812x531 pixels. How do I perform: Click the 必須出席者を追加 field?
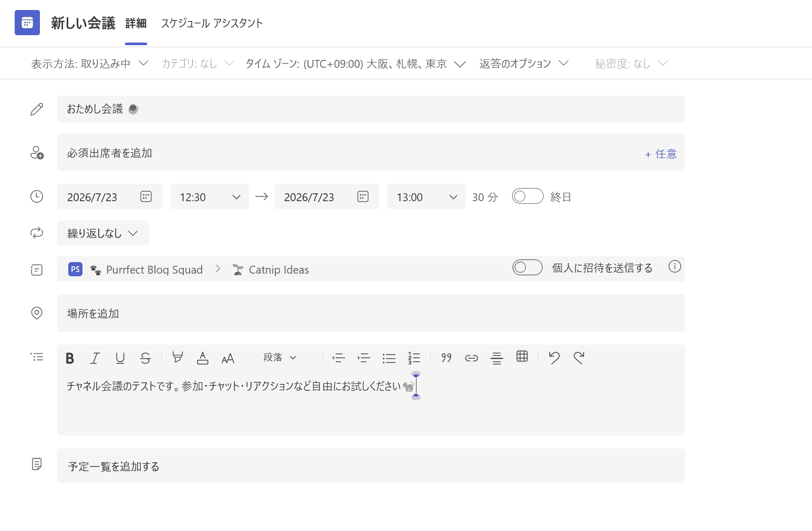tap(371, 152)
